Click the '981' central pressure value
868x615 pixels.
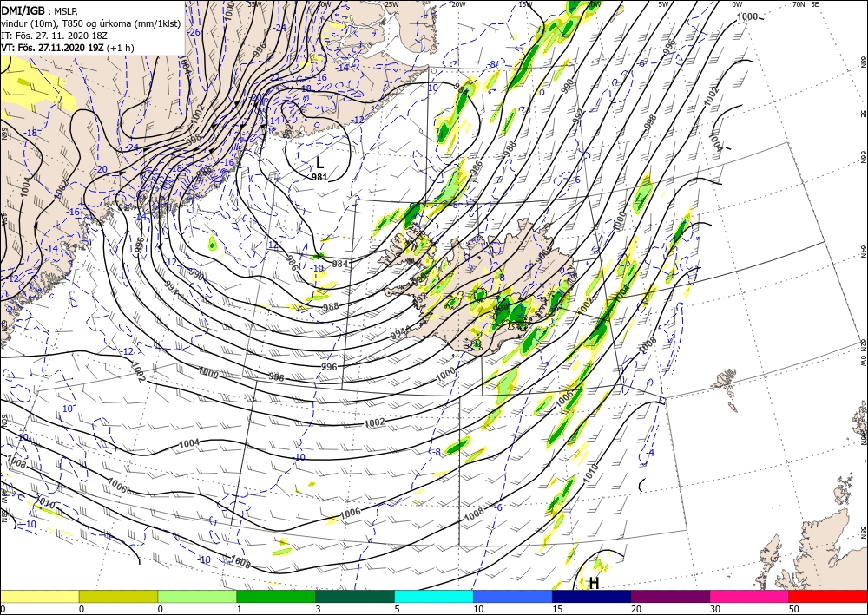[319, 178]
